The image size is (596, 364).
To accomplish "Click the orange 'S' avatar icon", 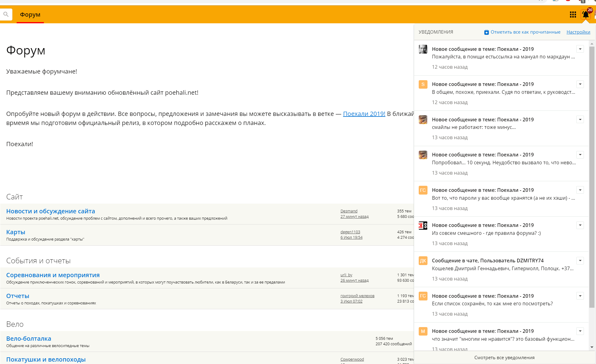I will 423,84.
